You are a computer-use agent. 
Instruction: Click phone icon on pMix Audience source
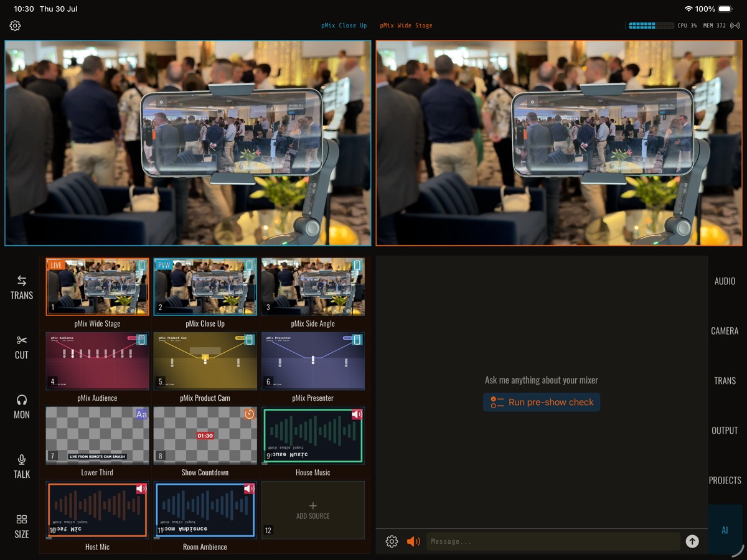[x=142, y=340]
